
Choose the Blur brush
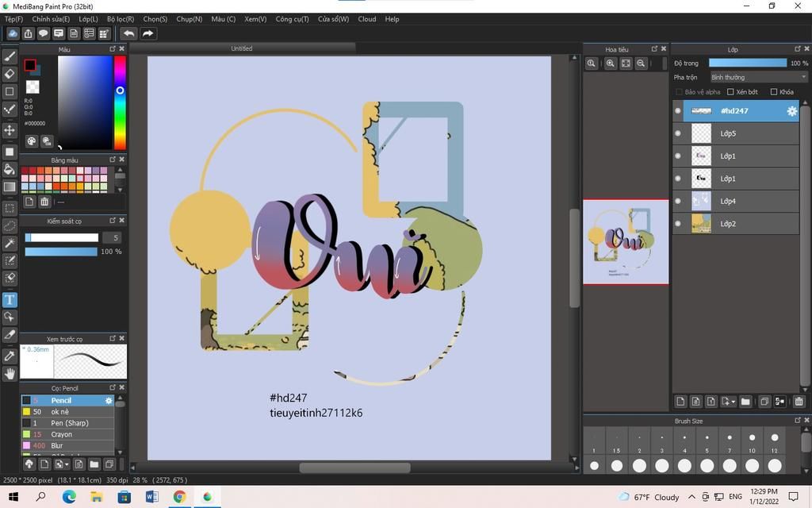pos(68,446)
